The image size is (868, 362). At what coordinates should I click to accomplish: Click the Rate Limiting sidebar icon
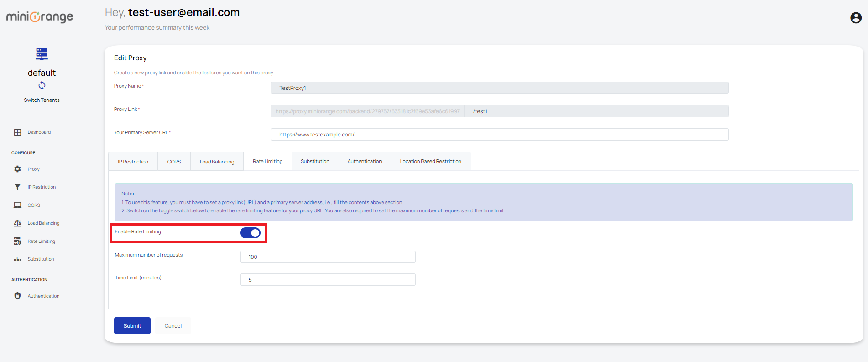pyautogui.click(x=17, y=241)
